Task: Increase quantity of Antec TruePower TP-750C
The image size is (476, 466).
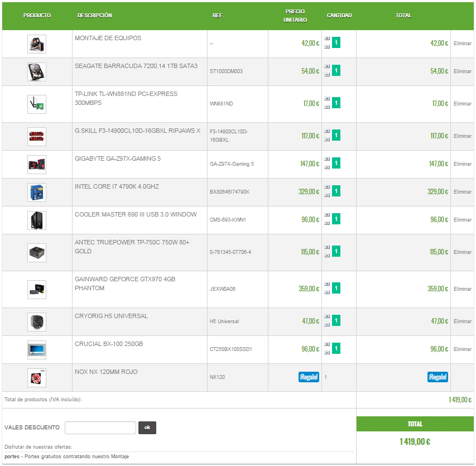Action: (327, 247)
